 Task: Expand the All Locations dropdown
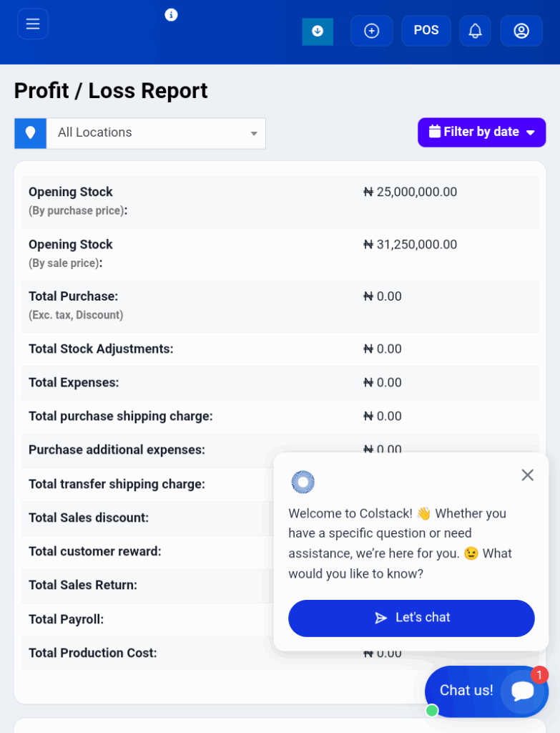click(156, 133)
